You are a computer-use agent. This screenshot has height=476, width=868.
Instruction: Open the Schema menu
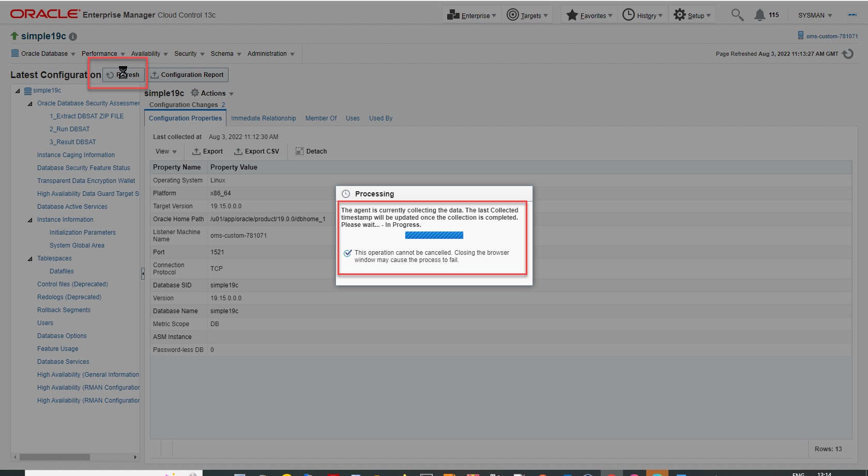(225, 54)
